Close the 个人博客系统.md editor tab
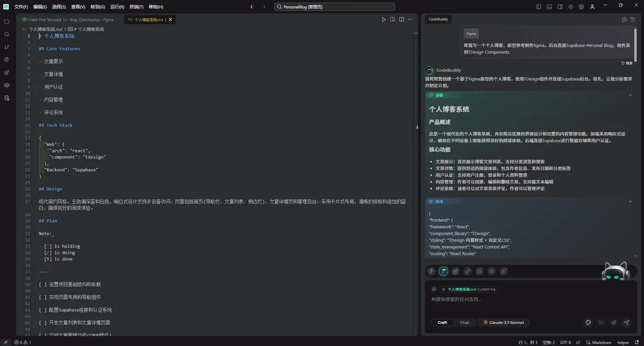 coord(171,20)
